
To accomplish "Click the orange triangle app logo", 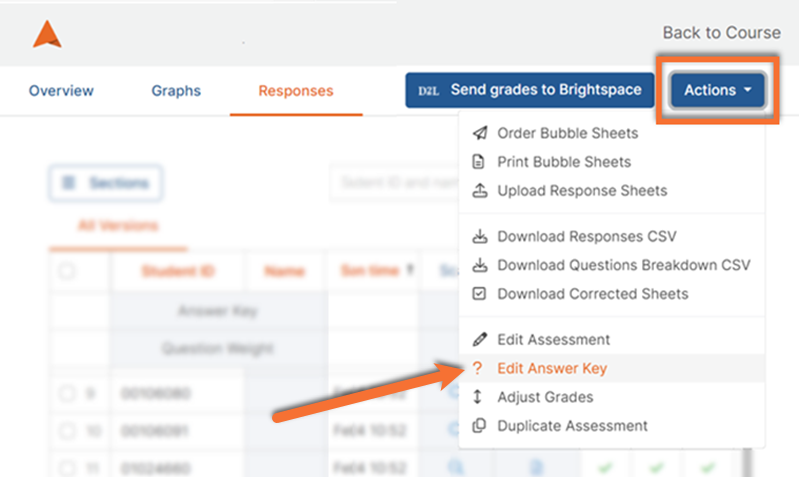I will click(x=47, y=34).
